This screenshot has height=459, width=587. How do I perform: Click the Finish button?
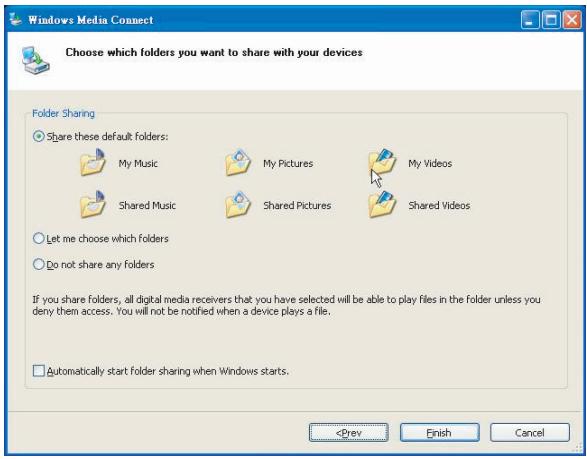point(440,433)
